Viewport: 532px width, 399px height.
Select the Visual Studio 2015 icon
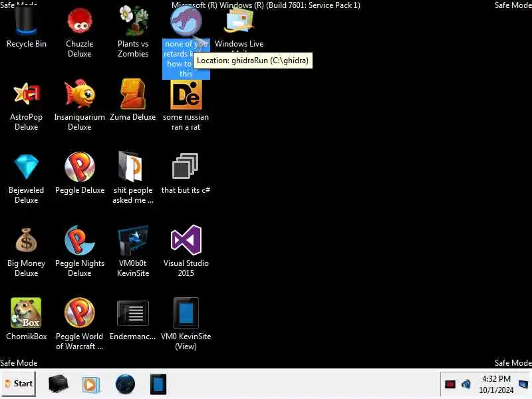tap(186, 240)
